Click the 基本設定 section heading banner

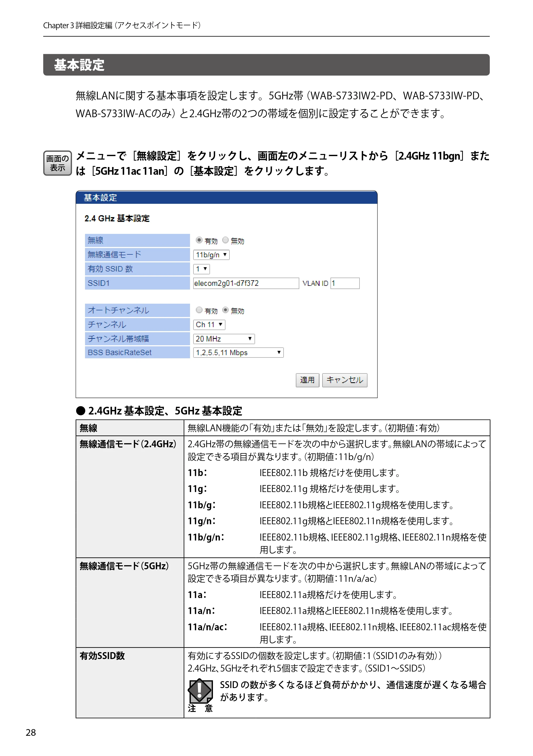pos(266,65)
